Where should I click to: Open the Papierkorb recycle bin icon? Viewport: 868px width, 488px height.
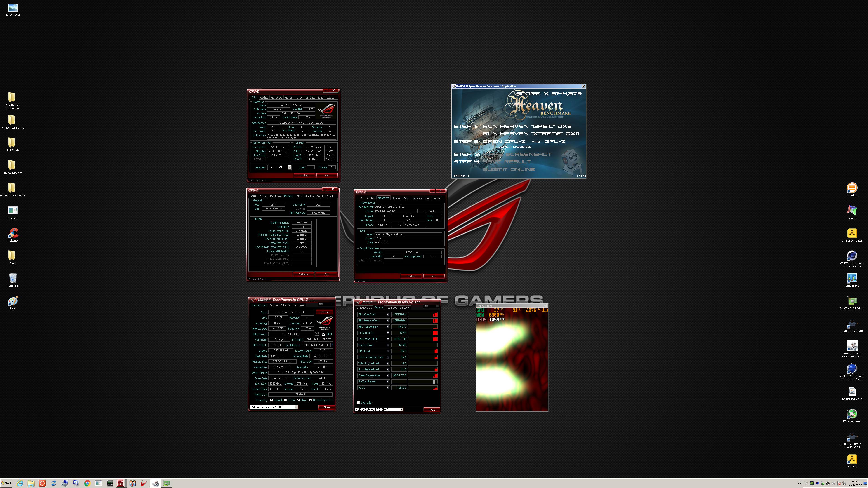click(13, 280)
